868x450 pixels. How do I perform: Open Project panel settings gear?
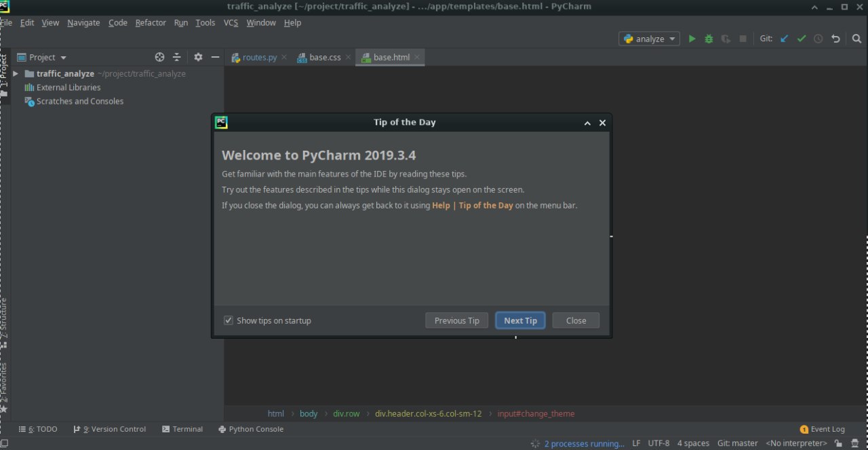click(x=198, y=58)
